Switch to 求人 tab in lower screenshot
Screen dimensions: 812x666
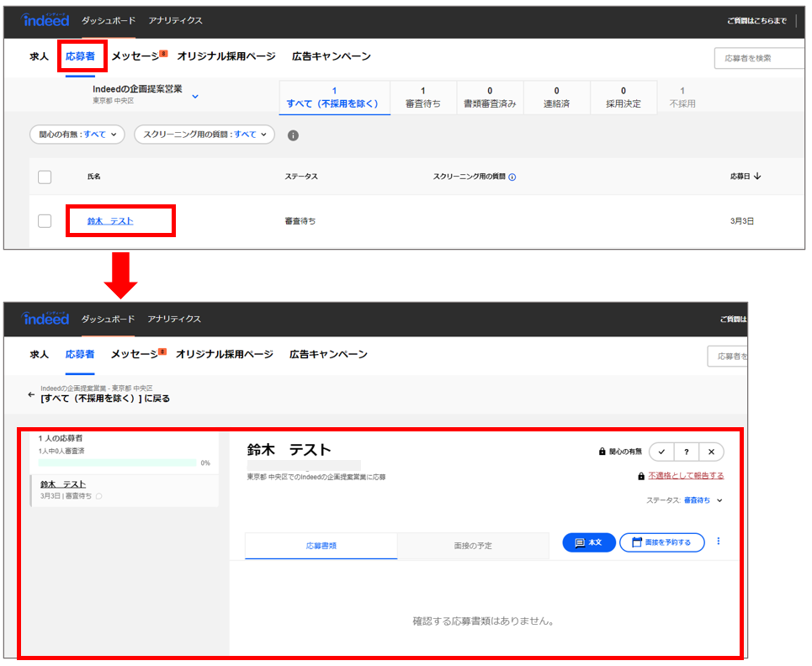tap(39, 355)
